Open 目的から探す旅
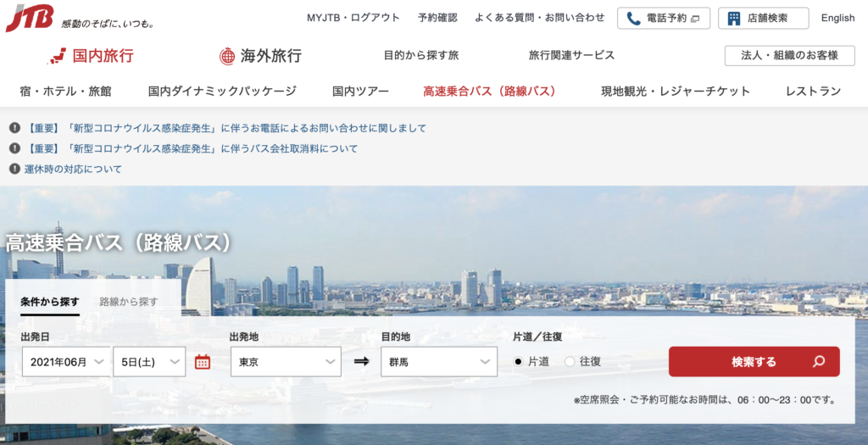Viewport: 868px width, 445px height. click(x=421, y=55)
